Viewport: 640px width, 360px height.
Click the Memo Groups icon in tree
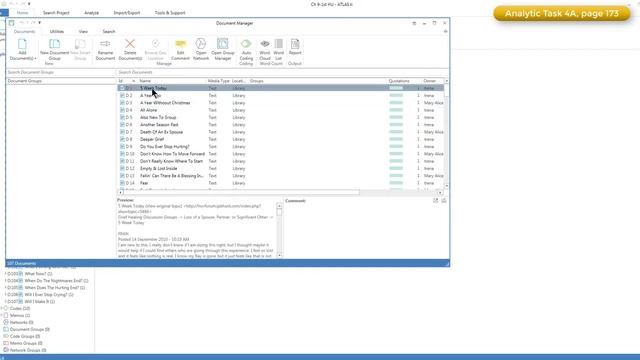[6, 343]
